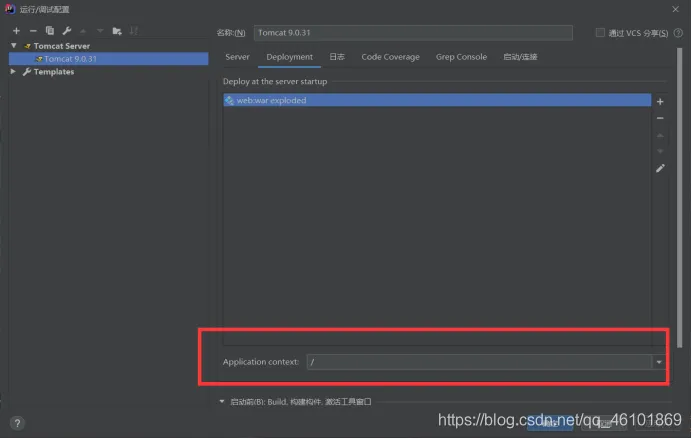Click the dialog's vertical scrollbar

click(x=680, y=198)
